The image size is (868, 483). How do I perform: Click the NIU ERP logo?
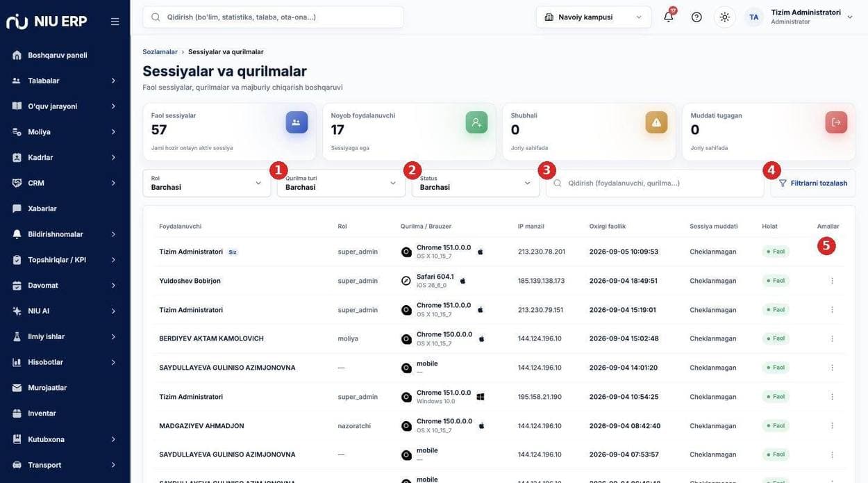pyautogui.click(x=47, y=22)
